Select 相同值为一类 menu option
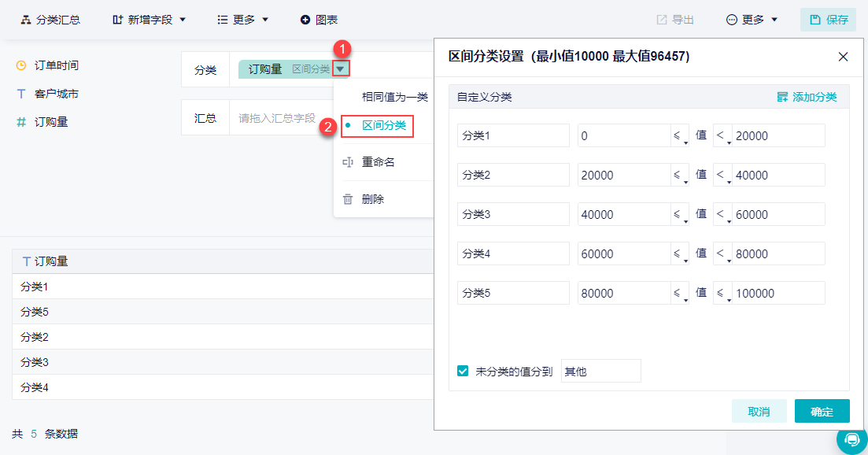This screenshot has height=455, width=868. click(x=394, y=97)
